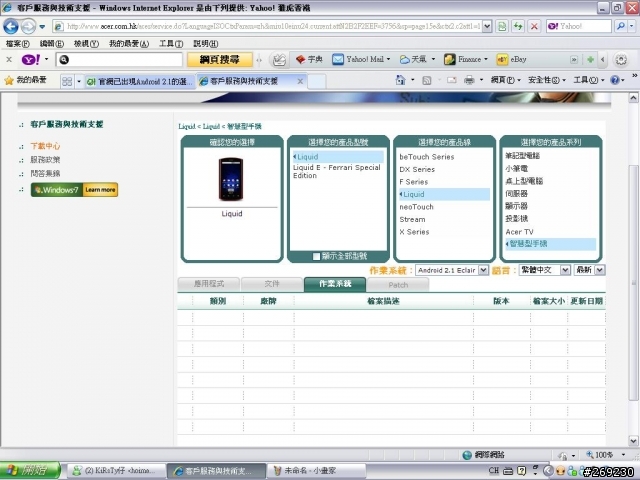Image resolution: width=640 pixels, height=480 pixels.
Task: Close the 客戶服務與技術支援 tab
Action: (x=300, y=81)
